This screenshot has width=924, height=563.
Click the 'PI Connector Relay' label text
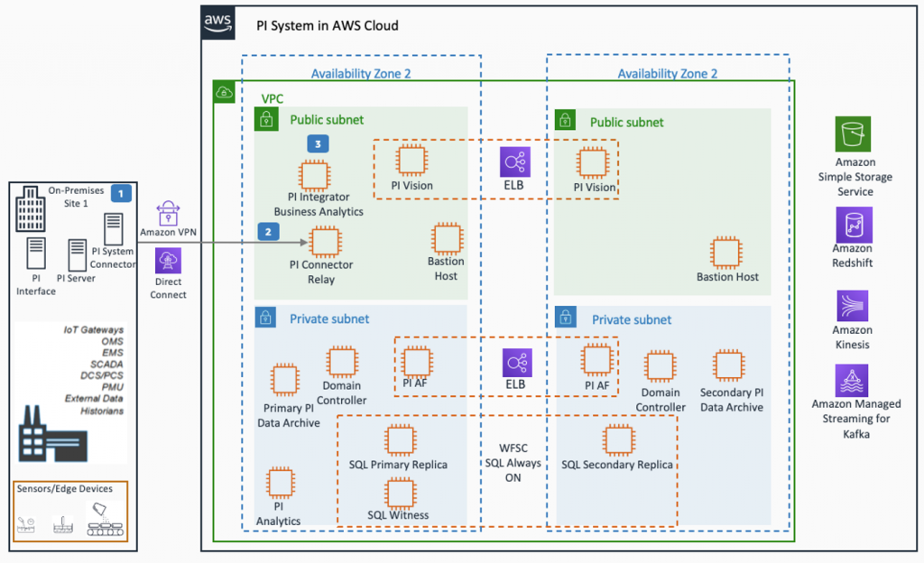321,272
